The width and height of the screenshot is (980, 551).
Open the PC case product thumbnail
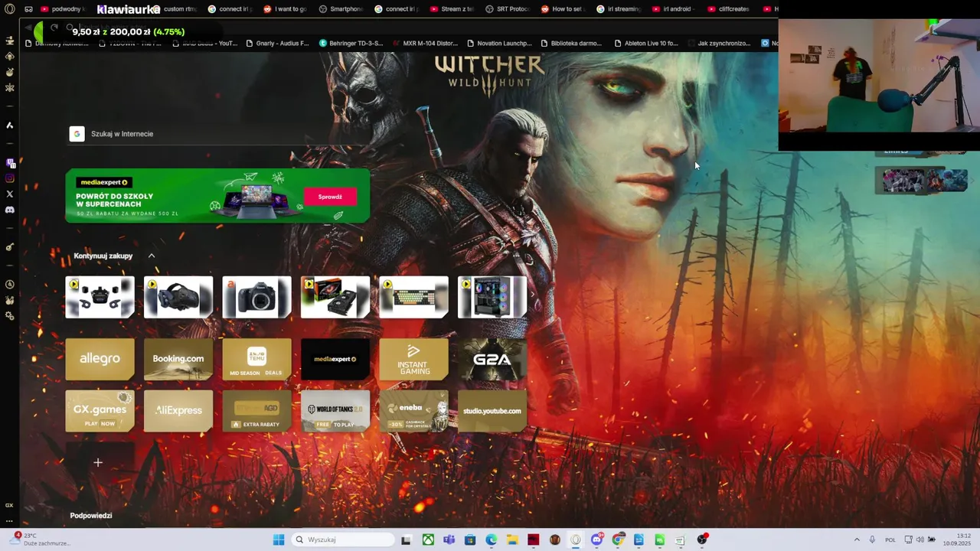coord(492,297)
